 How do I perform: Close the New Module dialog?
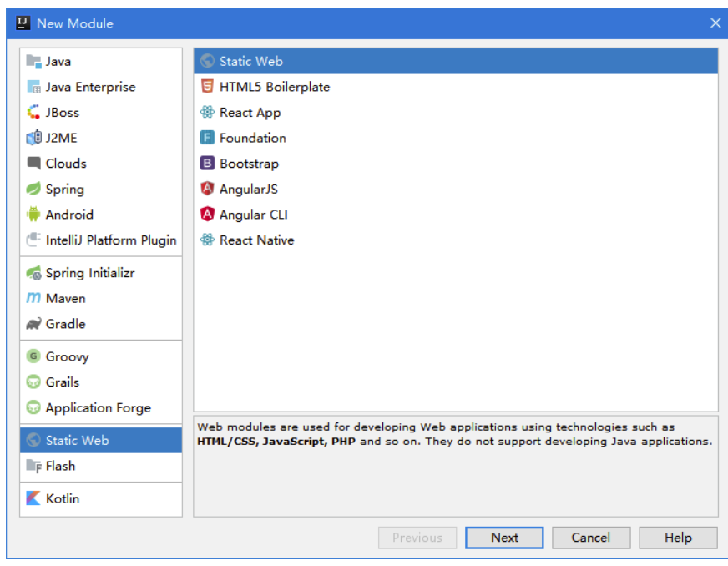pos(715,23)
